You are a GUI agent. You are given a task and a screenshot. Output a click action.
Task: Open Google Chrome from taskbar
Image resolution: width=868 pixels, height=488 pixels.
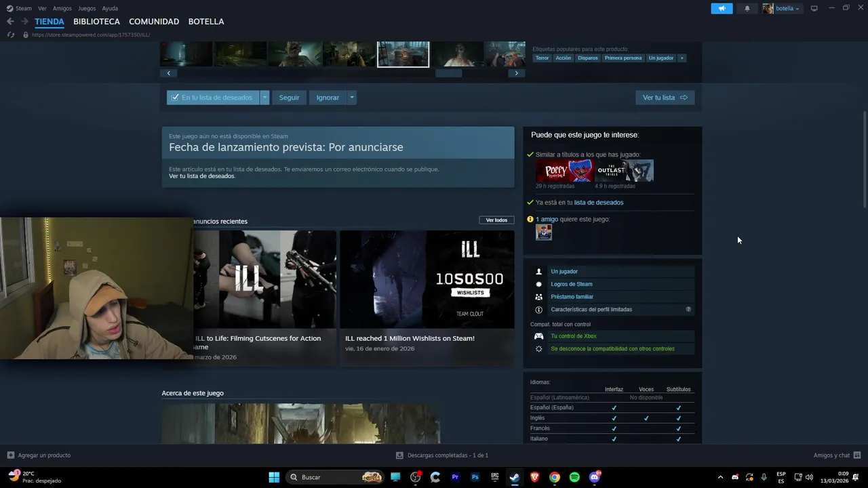click(555, 477)
